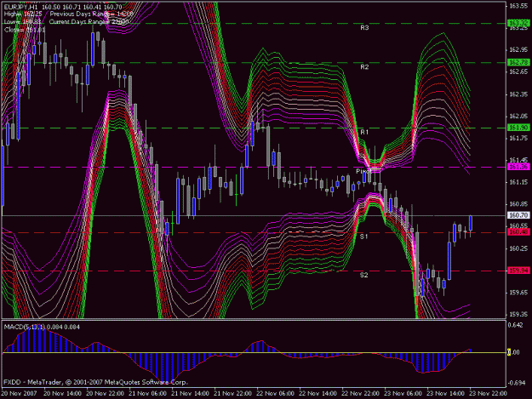Click the 159.35 price axis value
This screenshot has width=532, height=399.
pos(518,315)
